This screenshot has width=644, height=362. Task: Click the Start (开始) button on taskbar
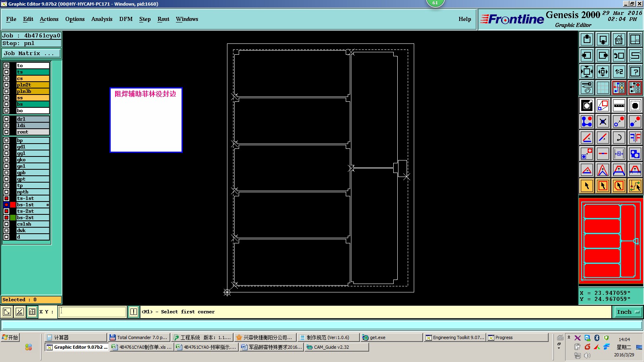click(x=10, y=337)
